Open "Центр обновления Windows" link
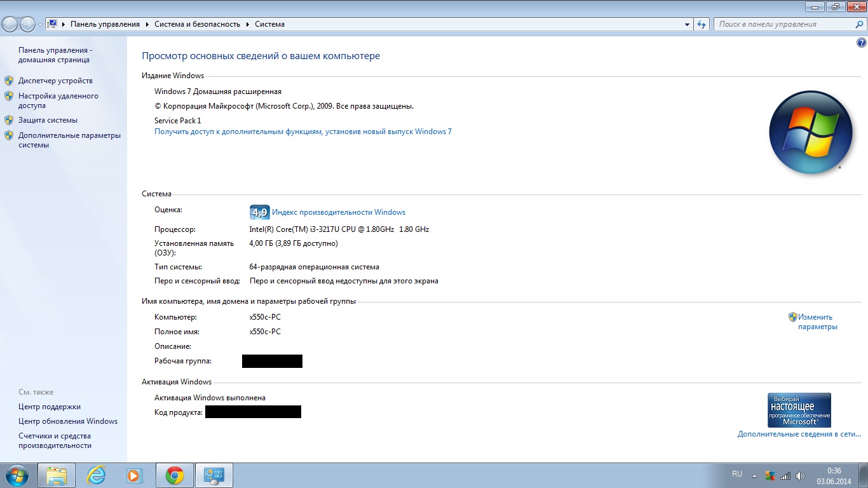 68,421
